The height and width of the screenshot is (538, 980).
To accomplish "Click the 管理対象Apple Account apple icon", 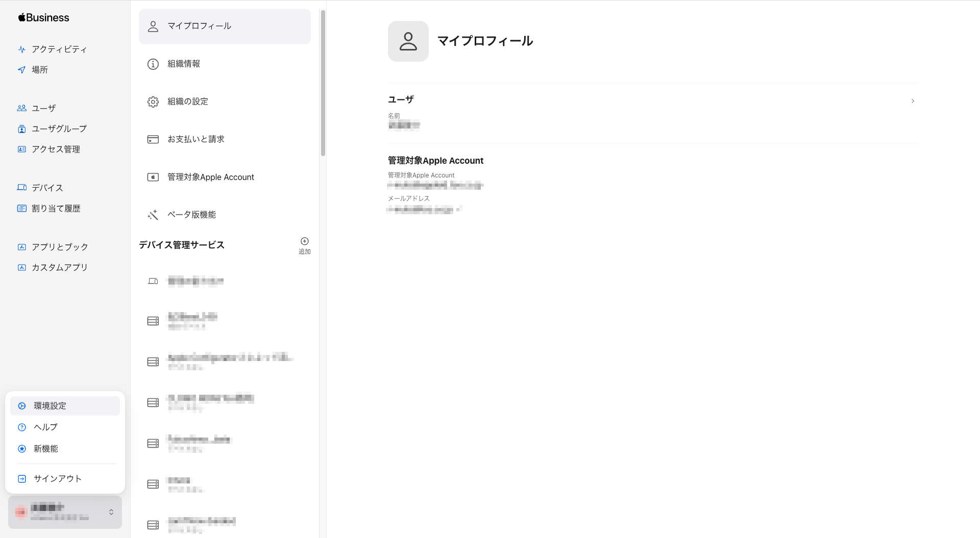I will pyautogui.click(x=153, y=177).
